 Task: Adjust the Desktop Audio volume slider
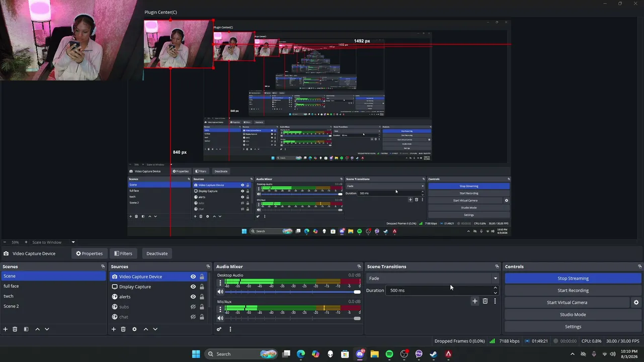pos(292,292)
